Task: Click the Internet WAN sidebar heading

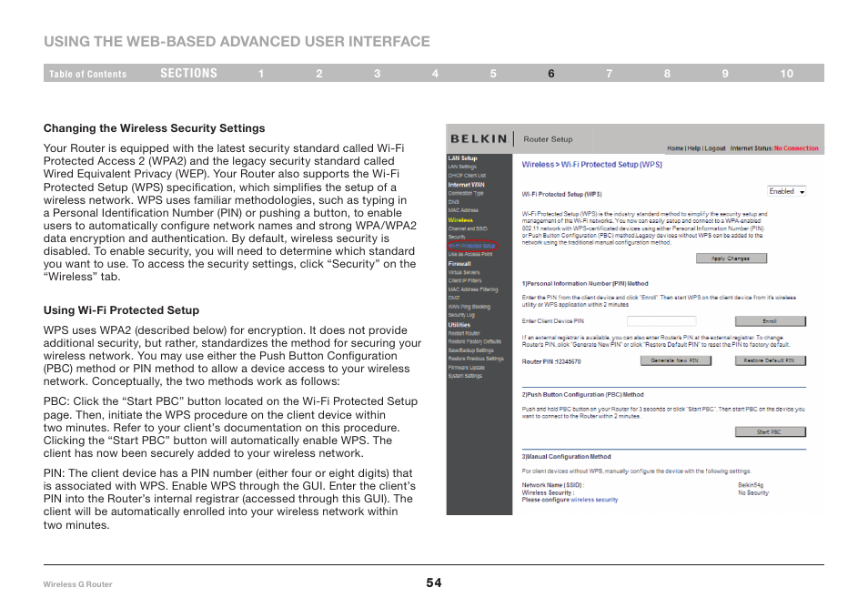Action: click(x=466, y=185)
